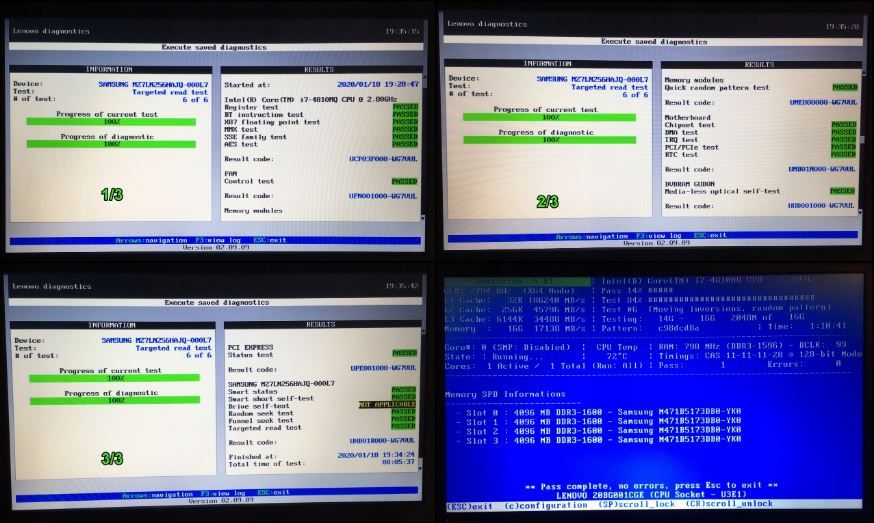Select 'X87 floating point test' row

tap(321, 122)
